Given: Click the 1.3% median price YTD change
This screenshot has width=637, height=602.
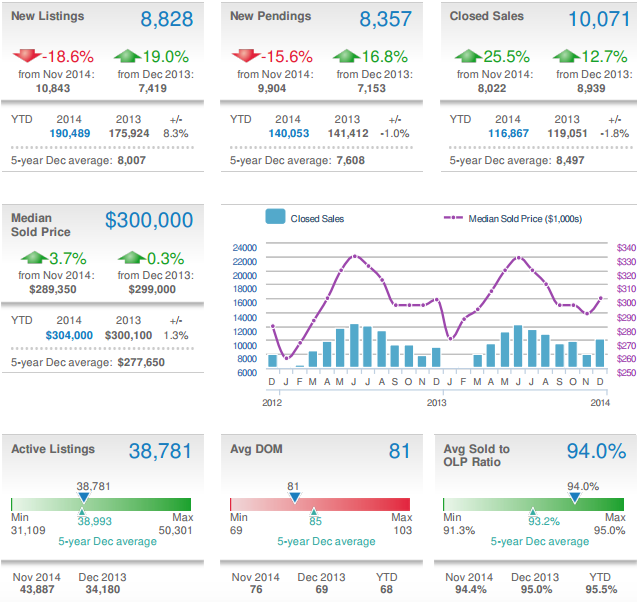Looking at the screenshot, I should click(x=176, y=335).
